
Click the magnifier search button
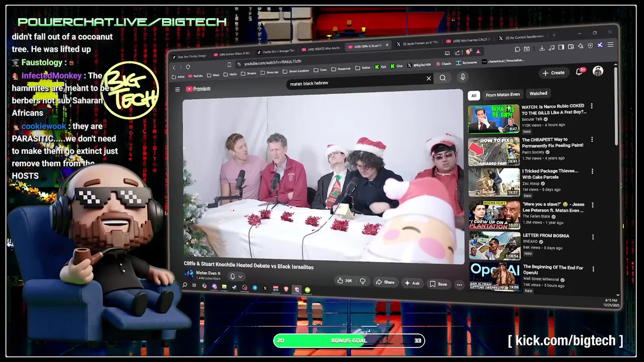click(x=443, y=78)
